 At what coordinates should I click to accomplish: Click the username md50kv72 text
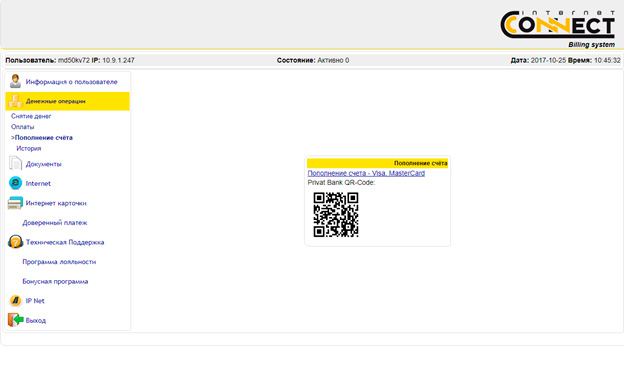(74, 60)
